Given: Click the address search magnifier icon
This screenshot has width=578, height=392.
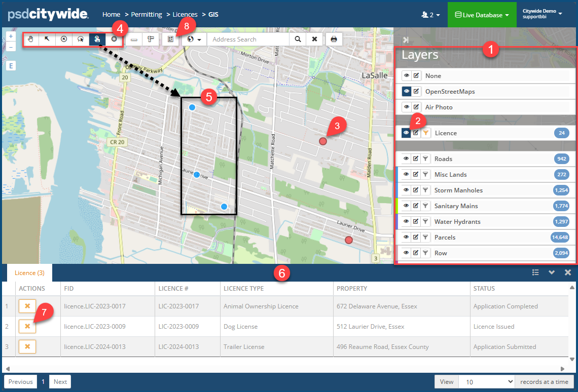Looking at the screenshot, I should pyautogui.click(x=298, y=39).
